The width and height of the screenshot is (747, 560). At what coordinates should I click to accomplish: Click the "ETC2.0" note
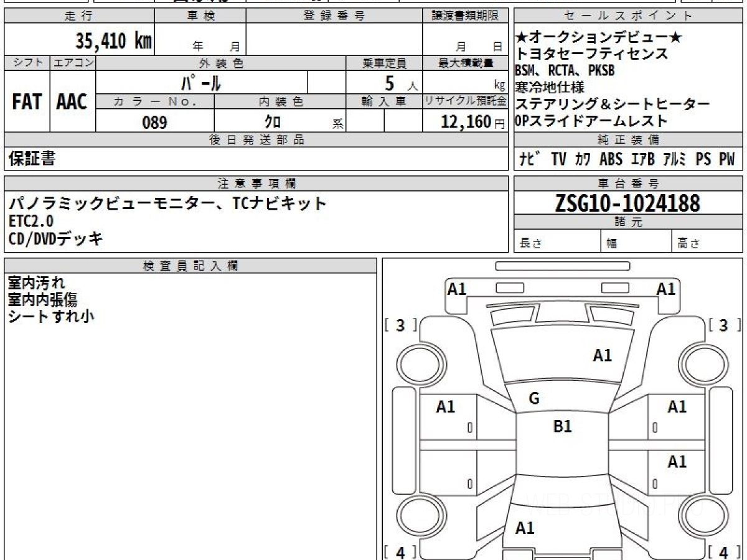[x=31, y=221]
